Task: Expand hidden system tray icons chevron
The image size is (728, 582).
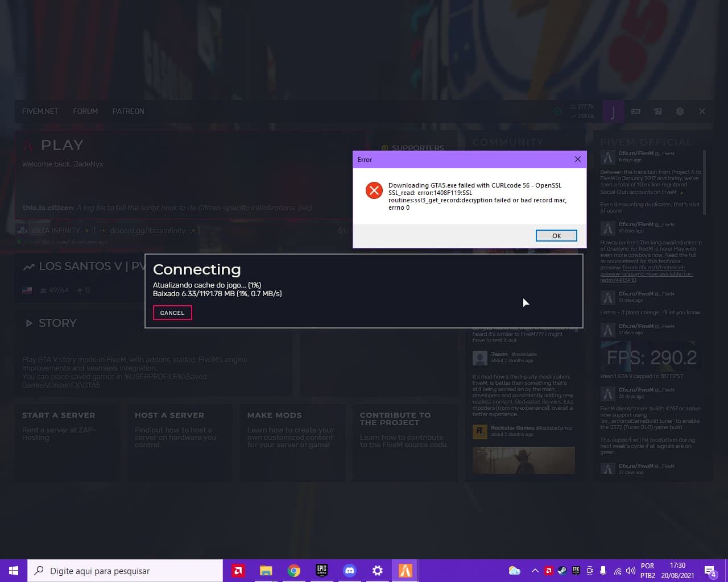Action: 535,571
